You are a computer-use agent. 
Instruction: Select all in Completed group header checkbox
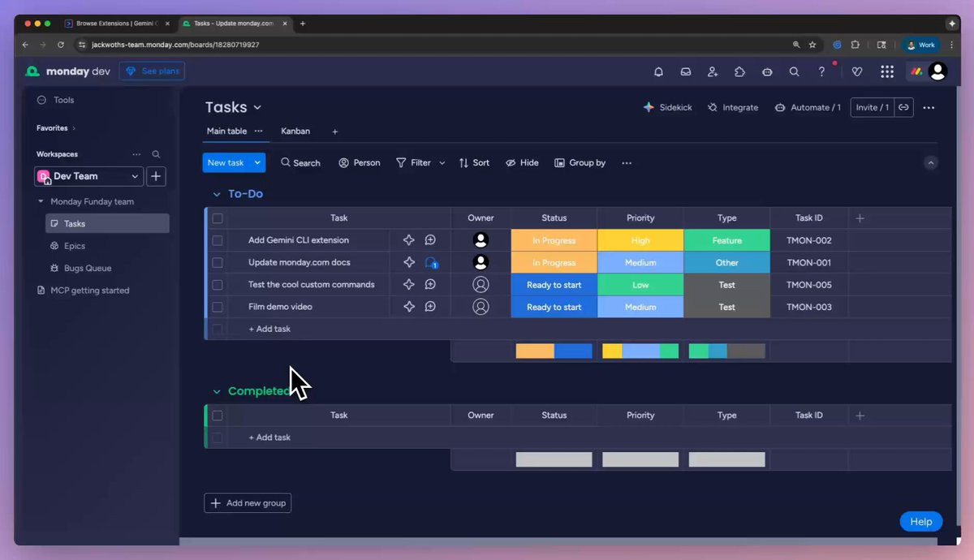click(218, 416)
